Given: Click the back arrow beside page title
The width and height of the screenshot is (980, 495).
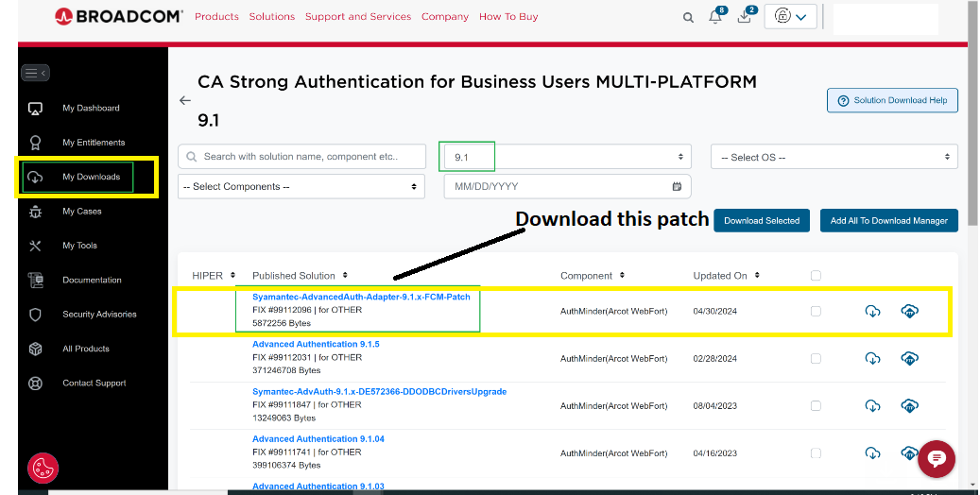Looking at the screenshot, I should pos(185,100).
